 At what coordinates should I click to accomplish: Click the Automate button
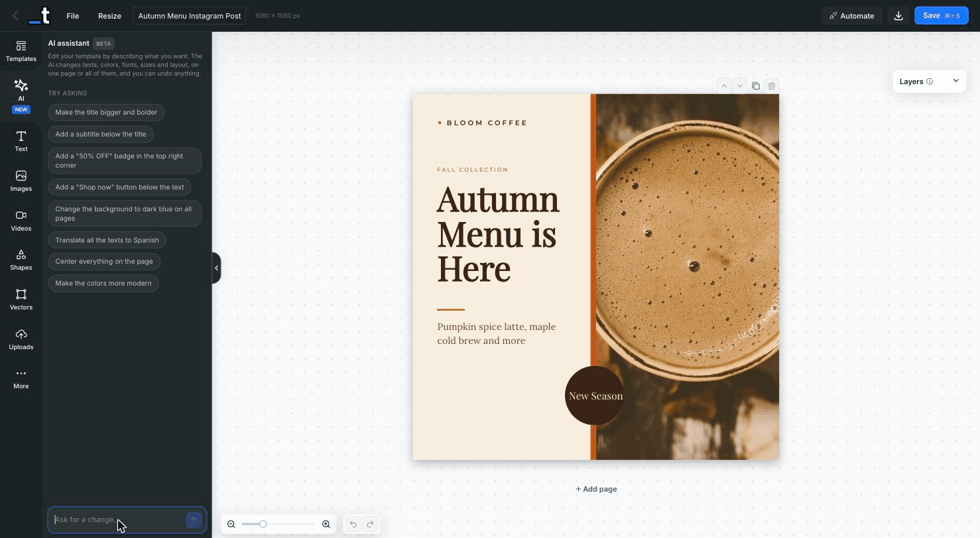pos(852,16)
